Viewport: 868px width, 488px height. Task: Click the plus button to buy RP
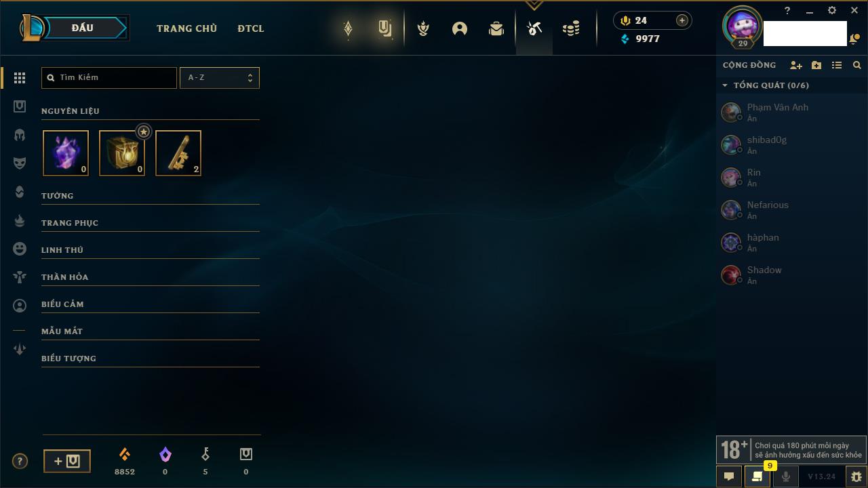coord(682,20)
